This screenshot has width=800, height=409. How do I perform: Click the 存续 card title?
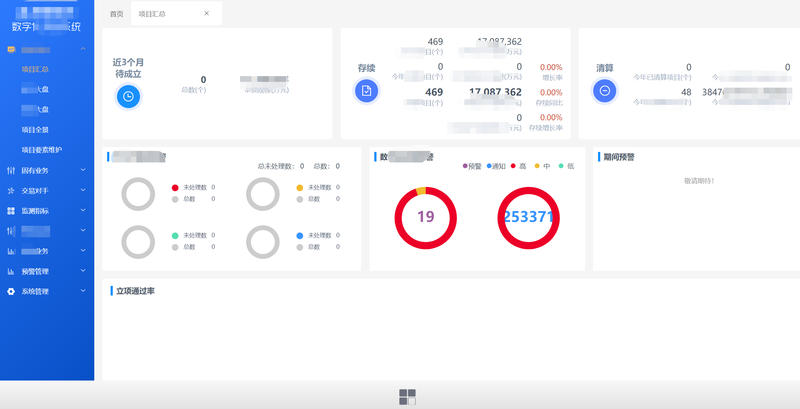[x=366, y=68]
